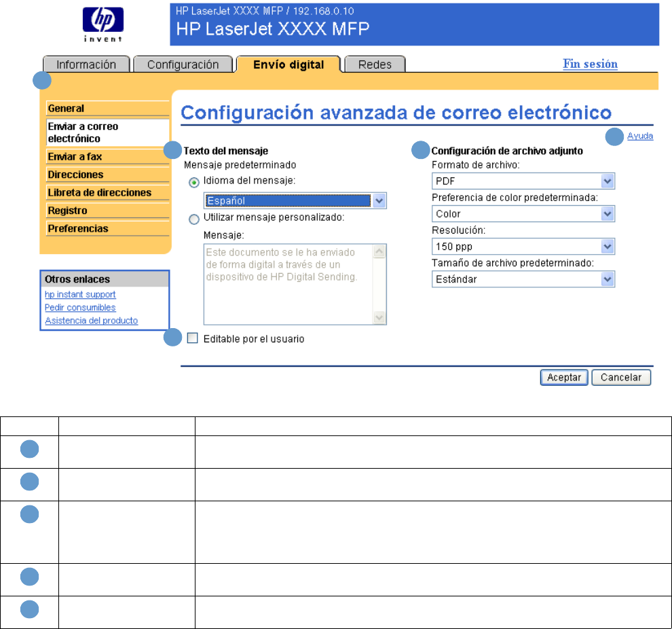The width and height of the screenshot is (672, 629).
Task: Open the Ayuda help link
Action: (640, 136)
